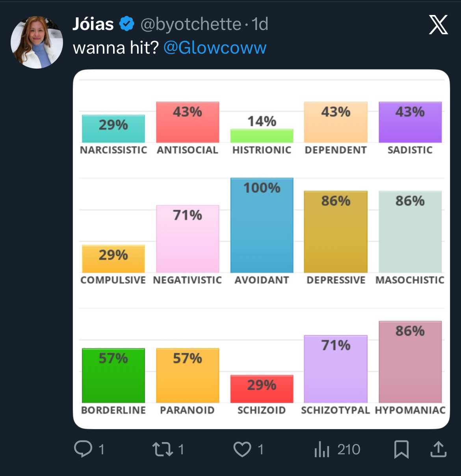The height and width of the screenshot is (476, 461).
Task: Click the NARCISSISTIC chart label
Action: point(113,150)
